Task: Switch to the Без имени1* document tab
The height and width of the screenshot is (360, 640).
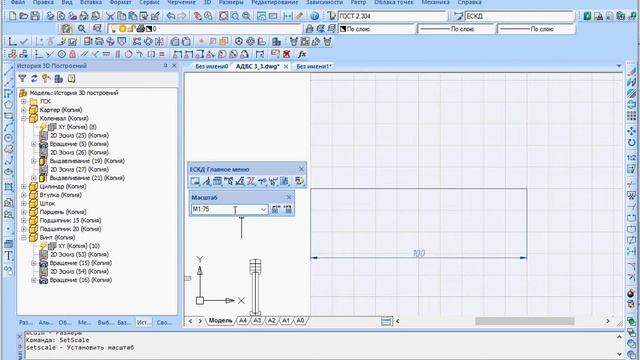Action: [313, 66]
